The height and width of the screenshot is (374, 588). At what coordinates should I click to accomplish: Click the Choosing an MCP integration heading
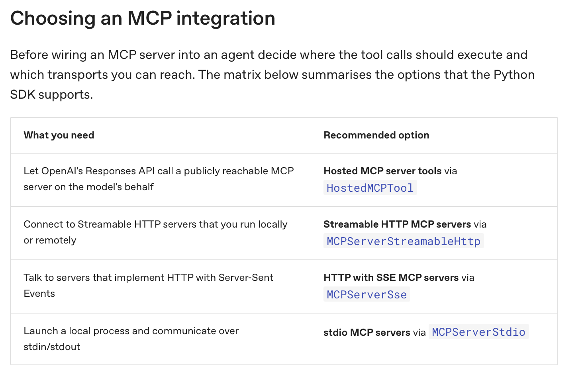(143, 18)
